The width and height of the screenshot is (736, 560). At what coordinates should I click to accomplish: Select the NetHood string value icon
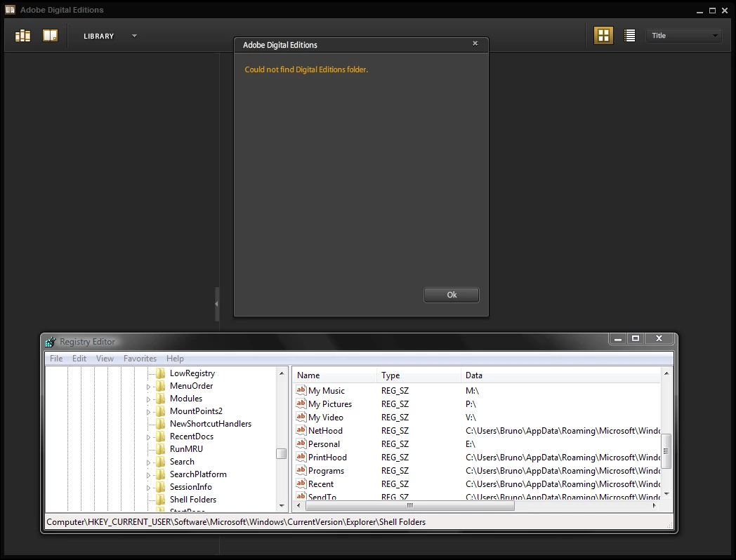[x=301, y=430]
